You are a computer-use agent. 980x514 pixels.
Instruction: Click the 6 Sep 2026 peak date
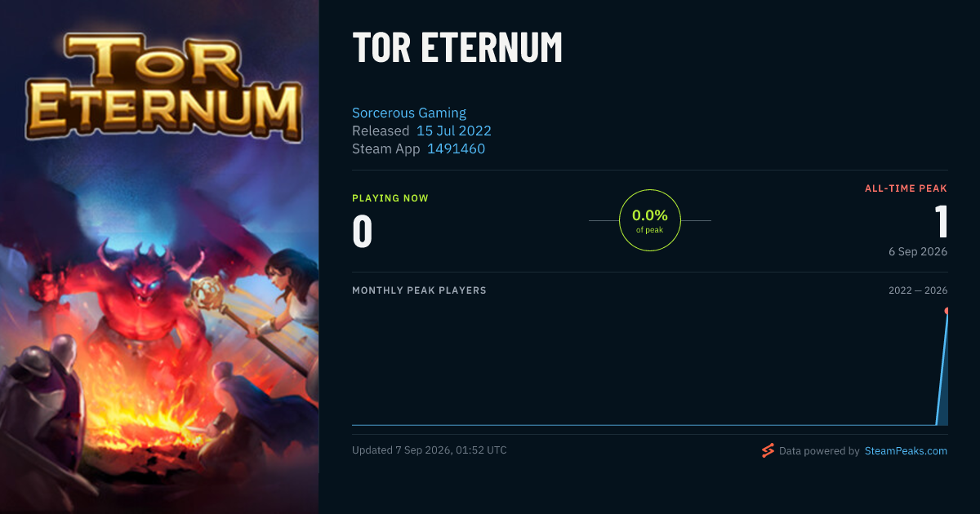[x=918, y=251]
